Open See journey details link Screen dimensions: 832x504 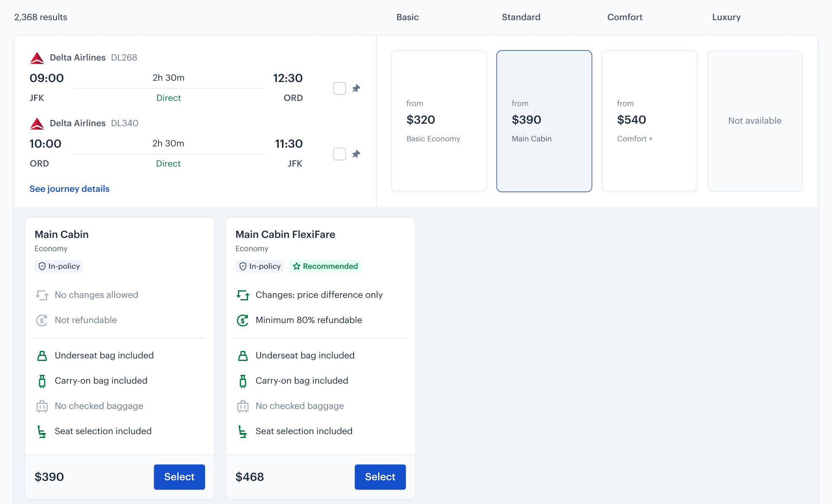(69, 189)
